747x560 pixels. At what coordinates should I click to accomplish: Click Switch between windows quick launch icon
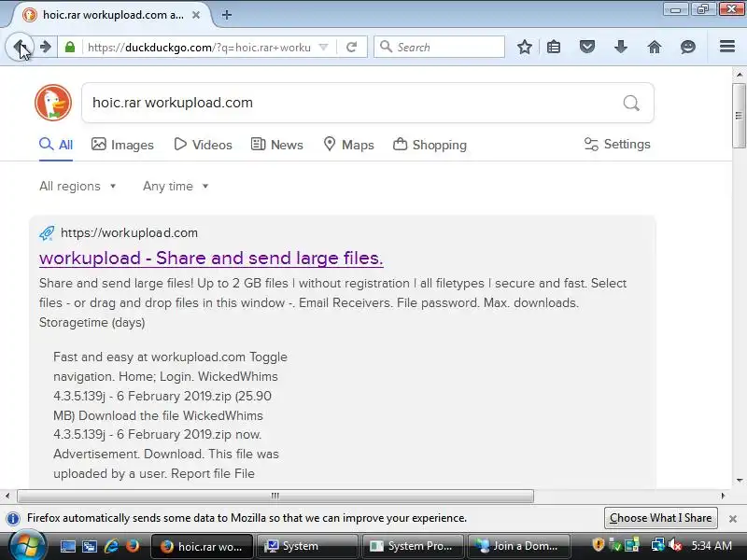(90, 546)
